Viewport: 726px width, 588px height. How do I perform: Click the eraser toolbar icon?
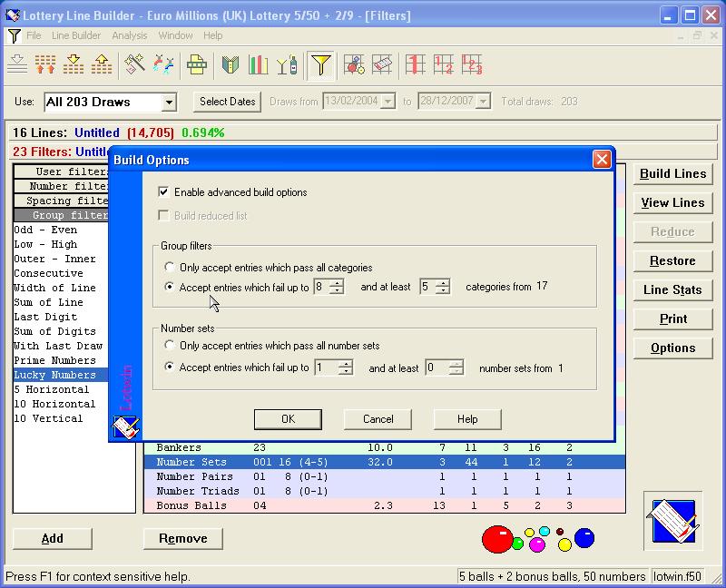(x=383, y=64)
